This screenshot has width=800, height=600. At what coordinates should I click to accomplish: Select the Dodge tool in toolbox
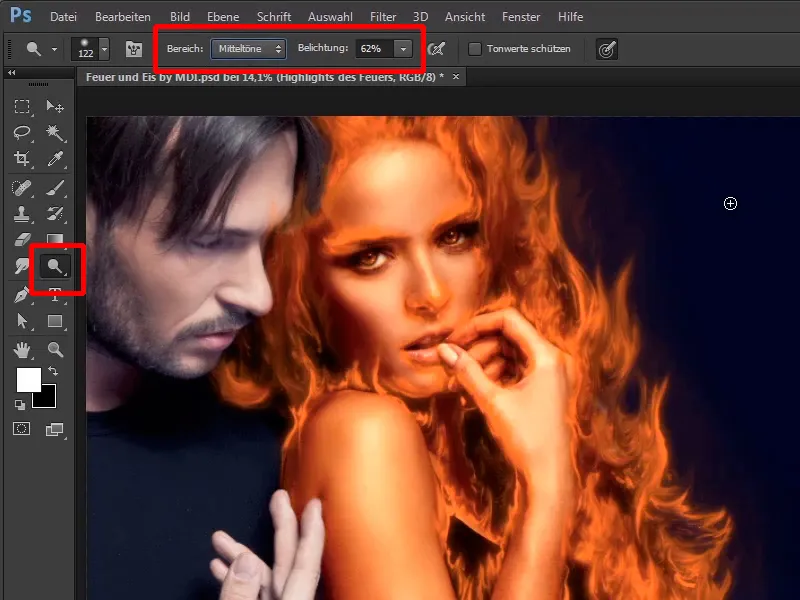tap(55, 266)
